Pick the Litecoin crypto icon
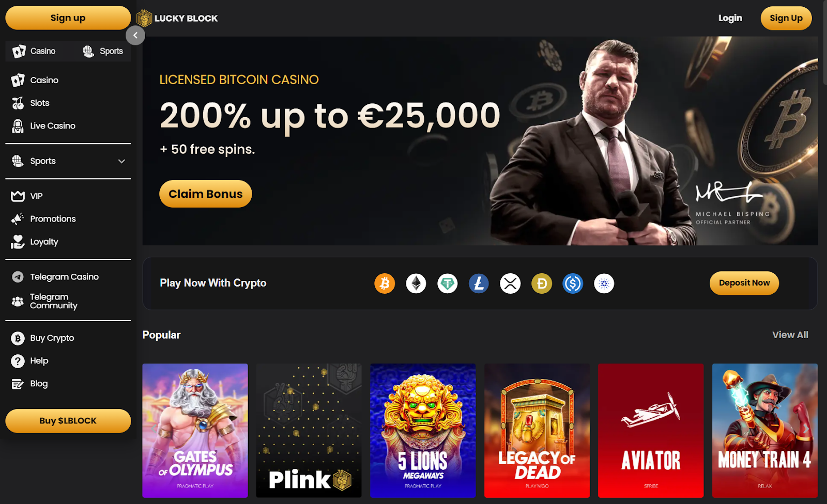Viewport: 827px width, 504px height. 479,283
